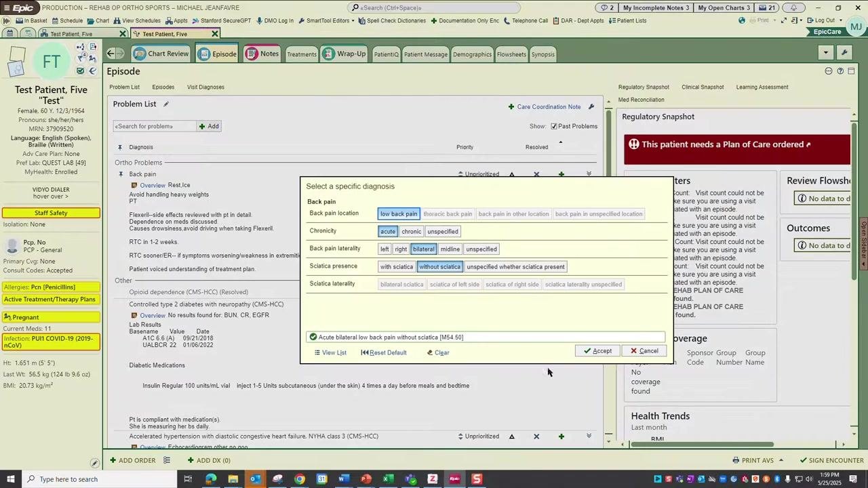Close the second Test Patient, Five tab
The height and width of the screenshot is (488, 868).
[215, 33]
